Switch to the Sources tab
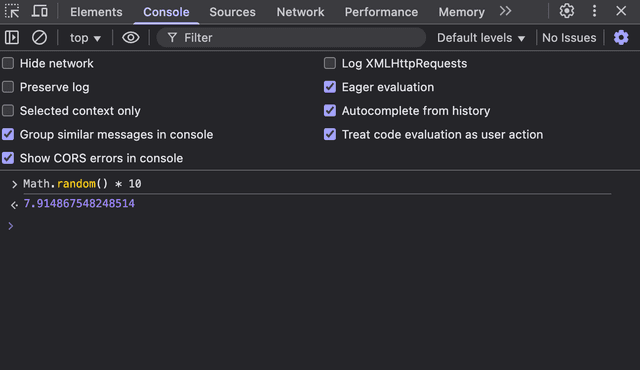The width and height of the screenshot is (640, 370). pyautogui.click(x=232, y=12)
